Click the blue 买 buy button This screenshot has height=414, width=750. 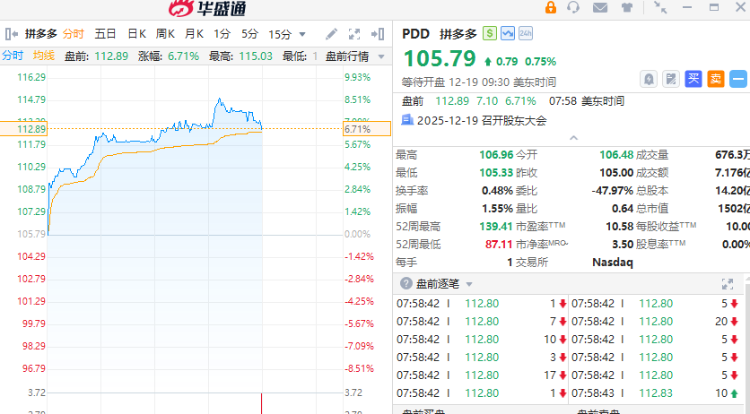pyautogui.click(x=693, y=78)
